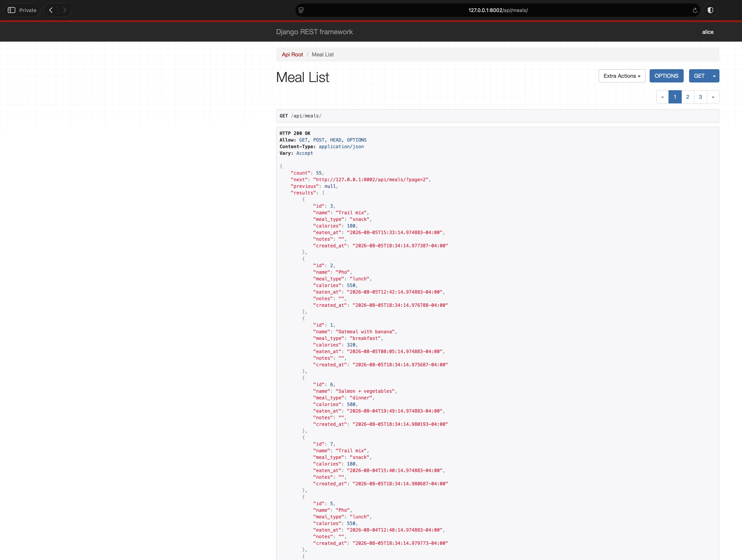
Task: Click the page settings icon in address bar
Action: [301, 10]
